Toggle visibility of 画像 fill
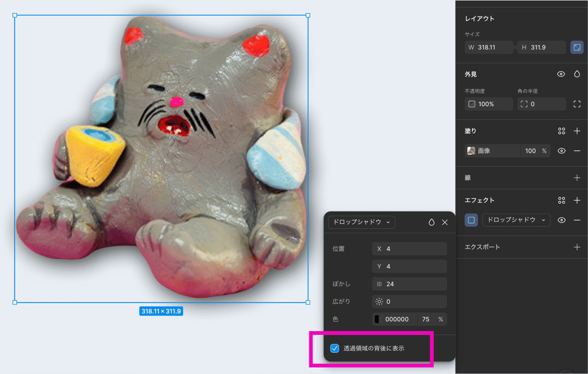The height and width of the screenshot is (374, 588). (x=562, y=151)
